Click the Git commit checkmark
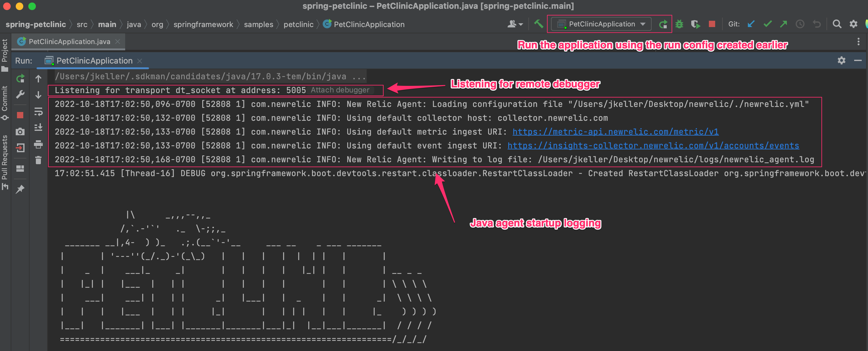Screen dimensions: 868x351 767,24
